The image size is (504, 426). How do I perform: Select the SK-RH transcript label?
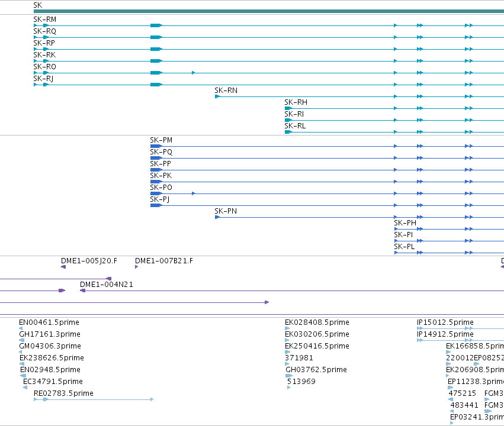pyautogui.click(x=296, y=102)
